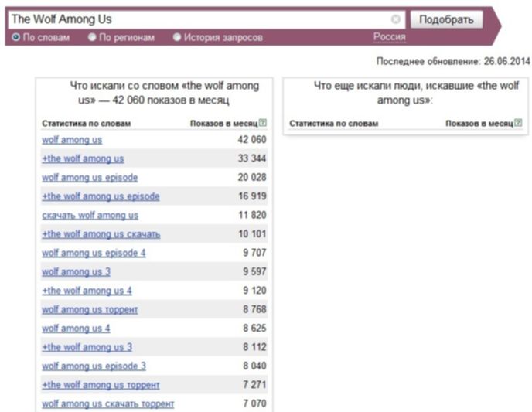Open +the wolf among us 3 link
This screenshot has height=412, width=532.
[87, 347]
